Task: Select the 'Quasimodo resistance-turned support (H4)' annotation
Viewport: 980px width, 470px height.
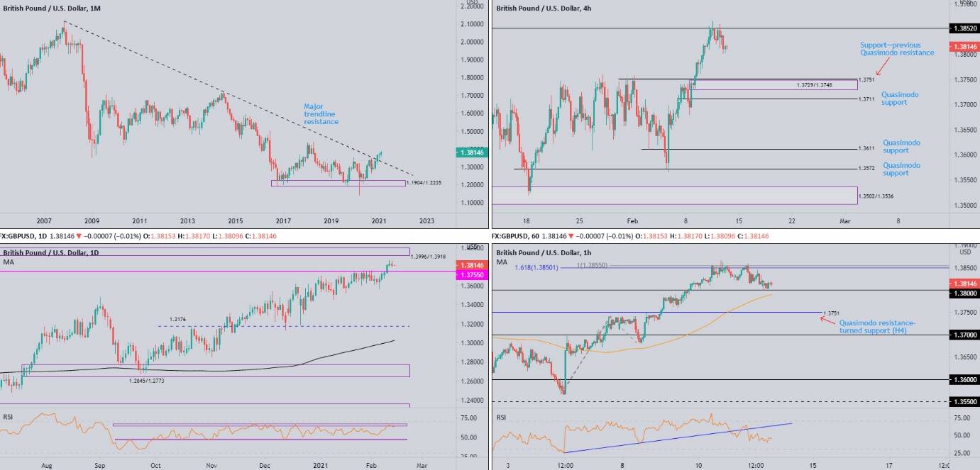Action: [877, 326]
